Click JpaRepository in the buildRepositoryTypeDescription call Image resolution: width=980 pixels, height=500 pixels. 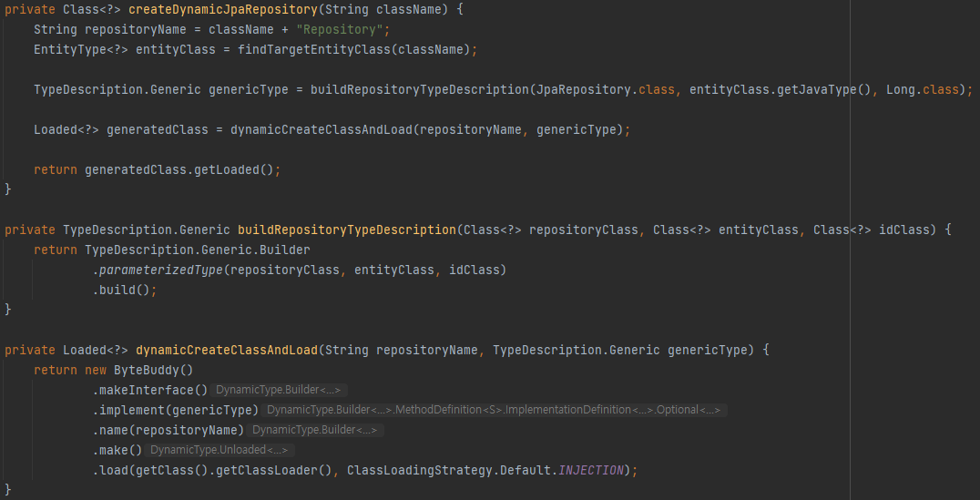point(583,89)
